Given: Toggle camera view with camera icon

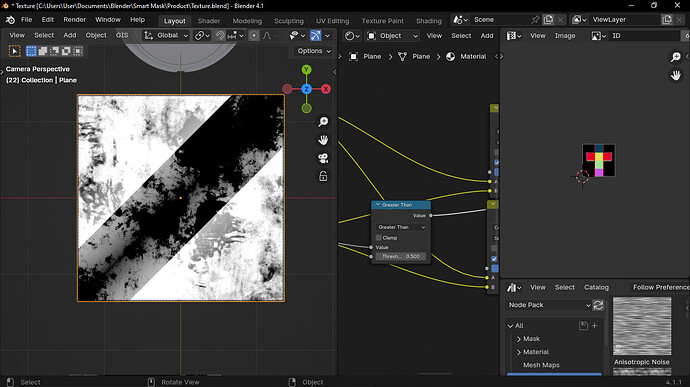Looking at the screenshot, I should tap(323, 158).
